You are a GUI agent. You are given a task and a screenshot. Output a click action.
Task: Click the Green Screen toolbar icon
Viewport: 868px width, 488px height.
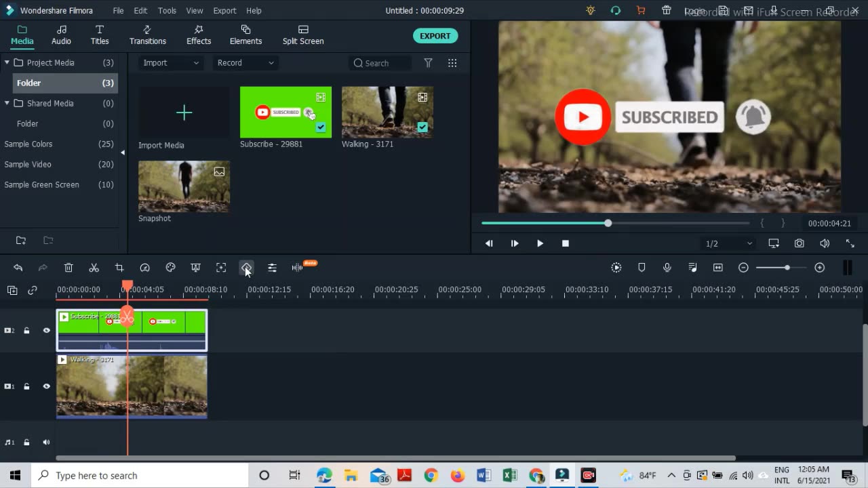pyautogui.click(x=195, y=268)
